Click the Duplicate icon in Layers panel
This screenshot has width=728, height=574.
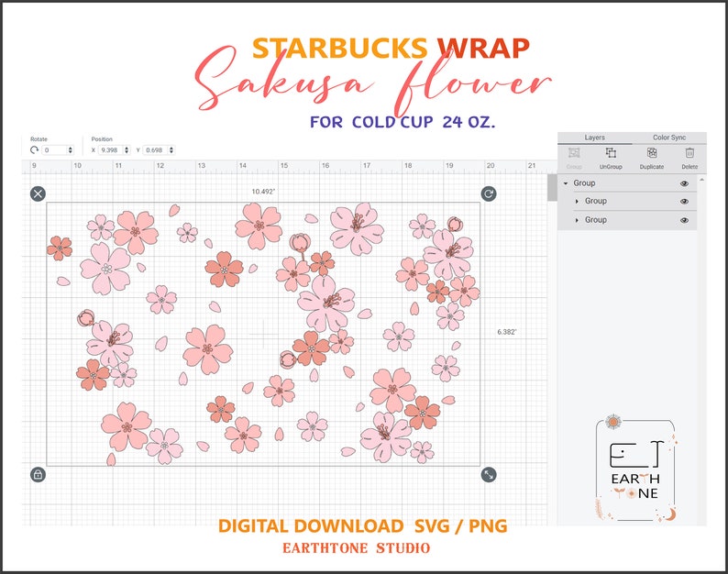point(652,153)
